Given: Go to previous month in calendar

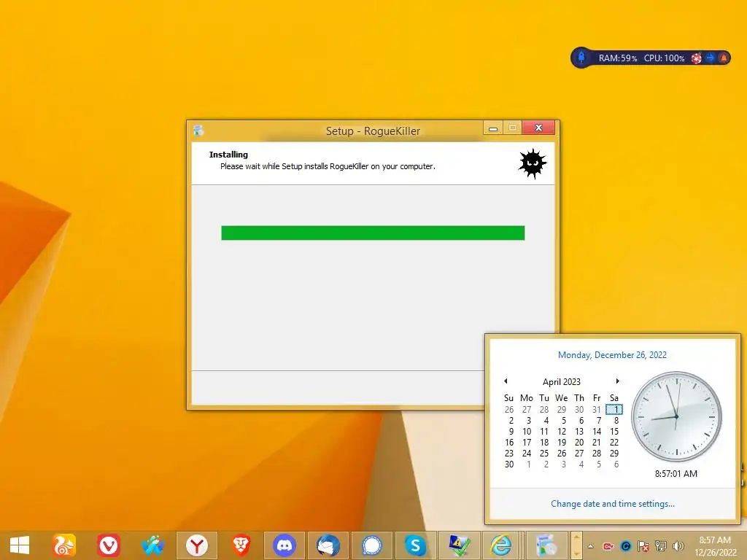Looking at the screenshot, I should (506, 381).
